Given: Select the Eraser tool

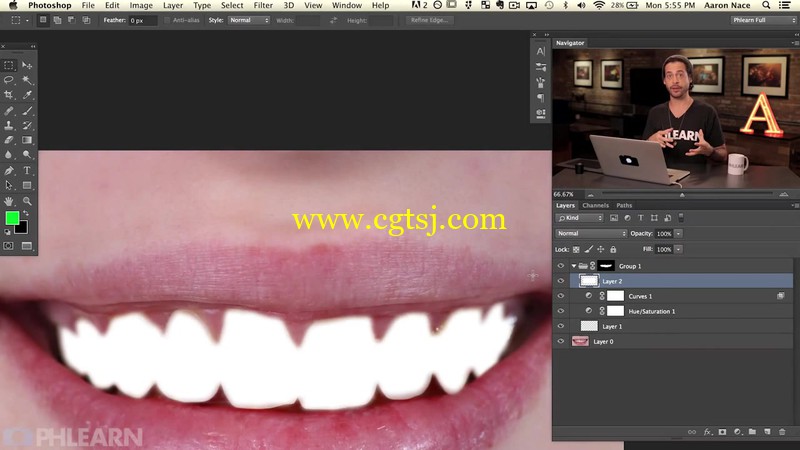Looking at the screenshot, I should [9, 140].
